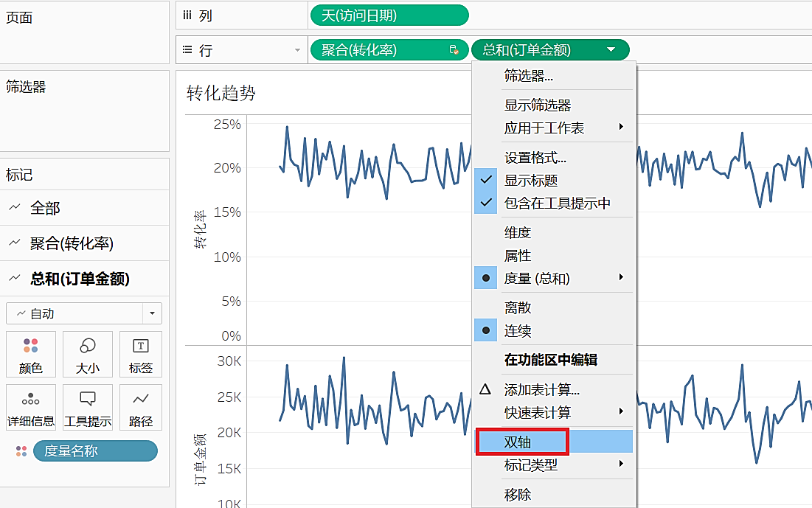Click the columns shelf icon next to 列
The width and height of the screenshot is (812, 508).
[187, 15]
